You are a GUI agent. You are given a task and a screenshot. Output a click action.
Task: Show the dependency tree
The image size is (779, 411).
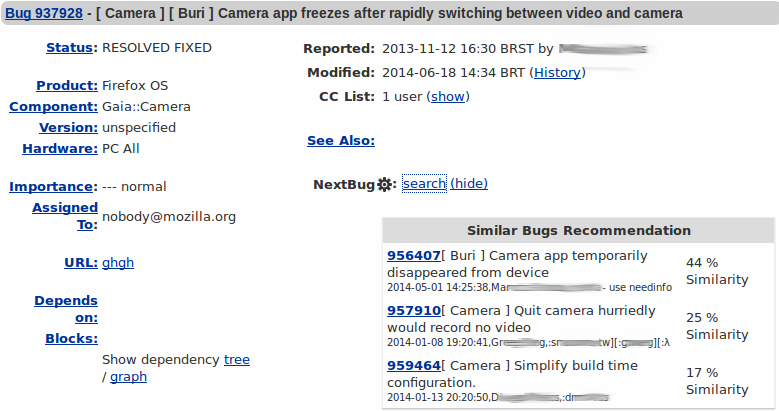(x=237, y=360)
